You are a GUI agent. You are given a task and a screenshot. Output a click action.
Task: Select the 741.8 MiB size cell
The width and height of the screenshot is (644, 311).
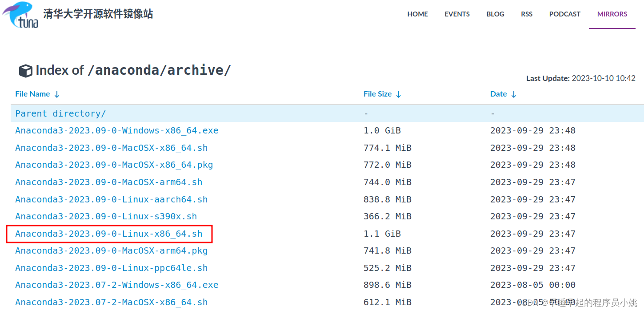point(388,250)
